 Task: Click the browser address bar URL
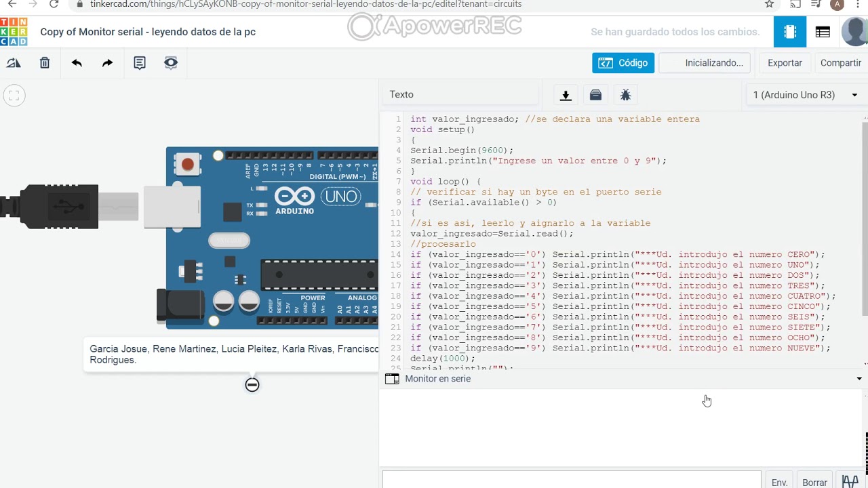pos(306,4)
